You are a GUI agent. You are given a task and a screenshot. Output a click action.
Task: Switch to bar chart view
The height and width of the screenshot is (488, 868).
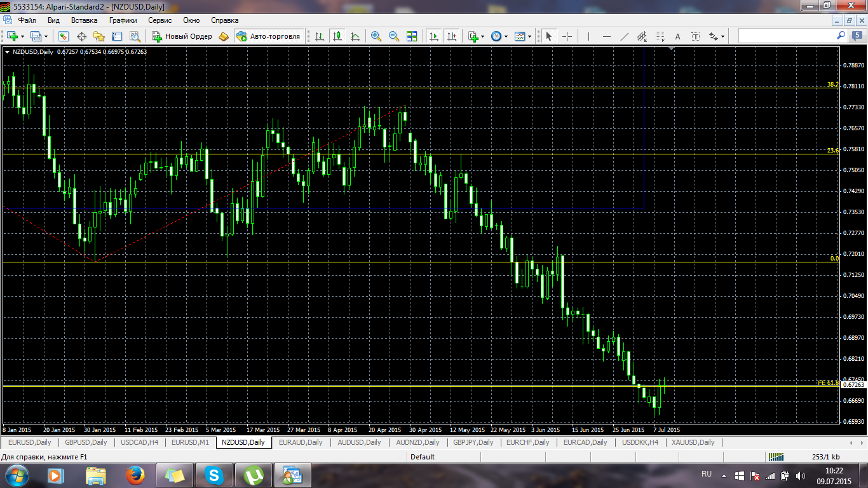coord(320,36)
